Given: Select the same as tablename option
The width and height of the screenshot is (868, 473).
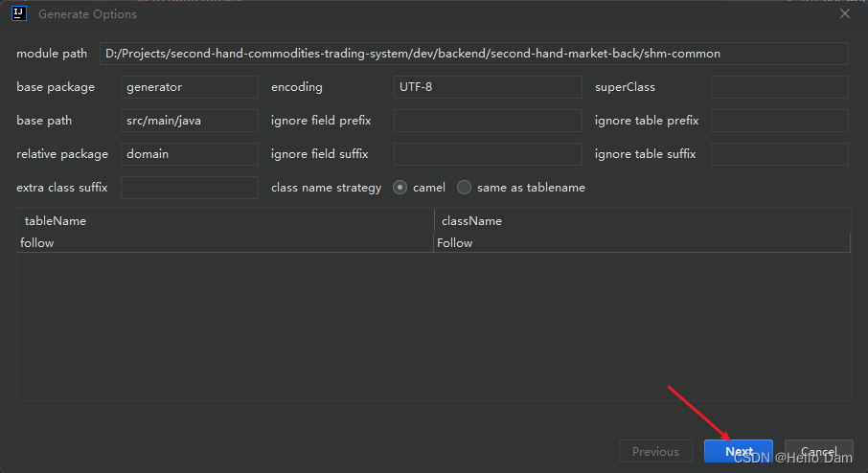Looking at the screenshot, I should [465, 188].
